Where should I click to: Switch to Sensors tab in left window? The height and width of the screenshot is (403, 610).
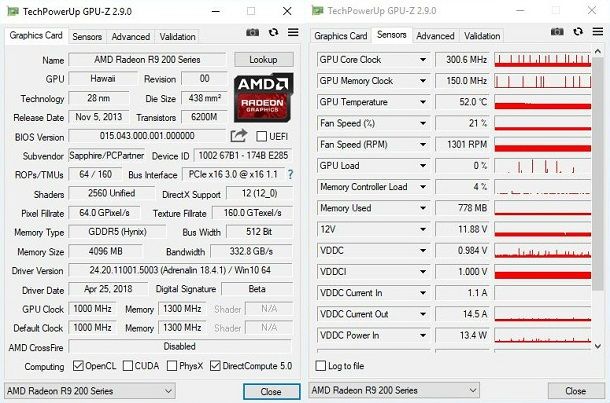tap(87, 37)
